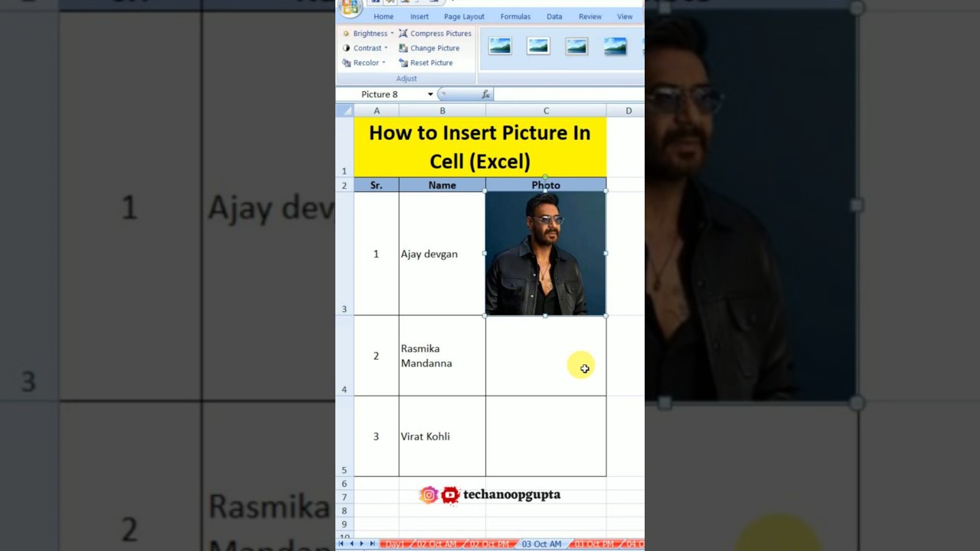Click the Change Picture command
Image resolution: width=980 pixels, height=551 pixels.
click(x=429, y=48)
